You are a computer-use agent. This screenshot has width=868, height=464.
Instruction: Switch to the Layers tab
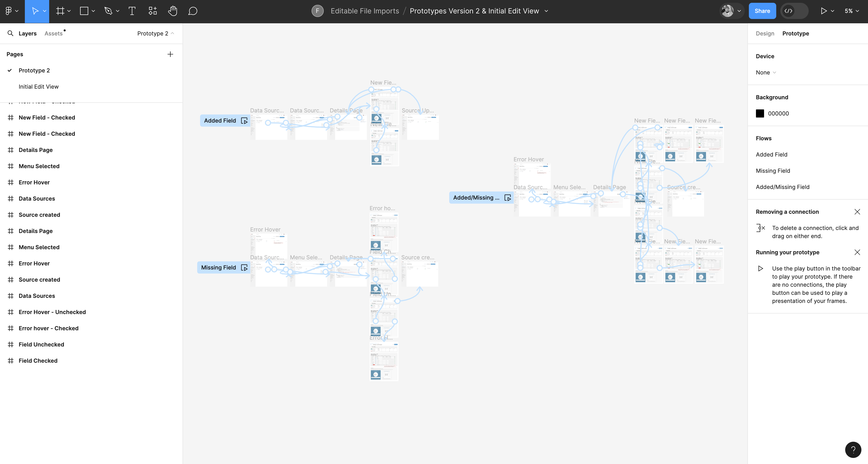pos(28,33)
